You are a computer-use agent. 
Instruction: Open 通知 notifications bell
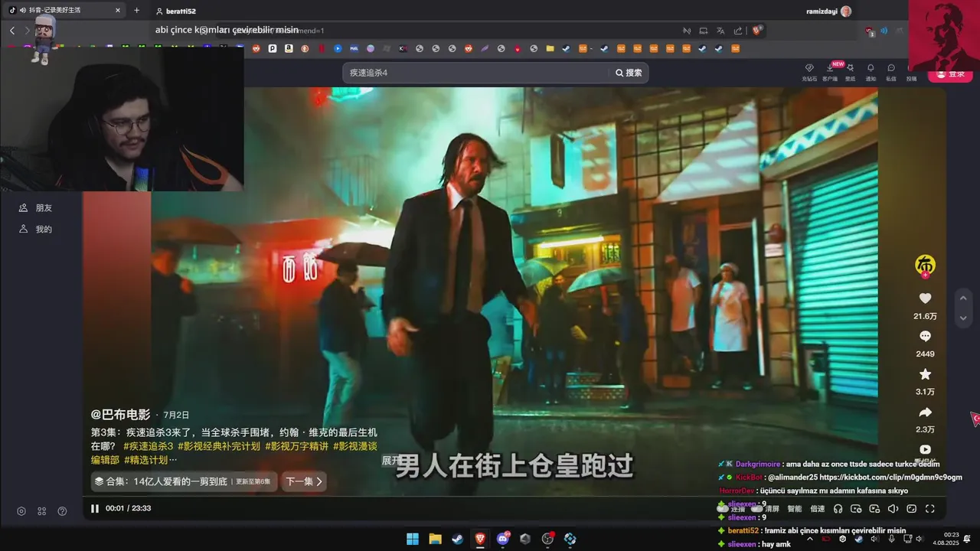[871, 72]
